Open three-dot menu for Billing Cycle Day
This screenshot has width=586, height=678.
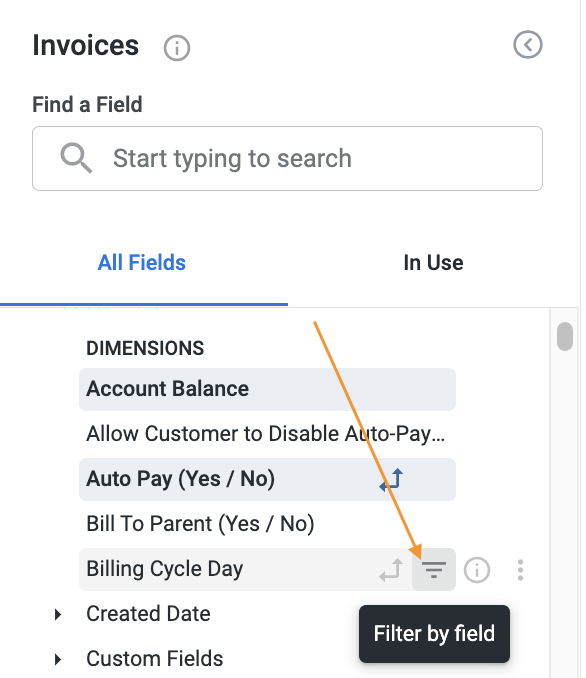[520, 569]
